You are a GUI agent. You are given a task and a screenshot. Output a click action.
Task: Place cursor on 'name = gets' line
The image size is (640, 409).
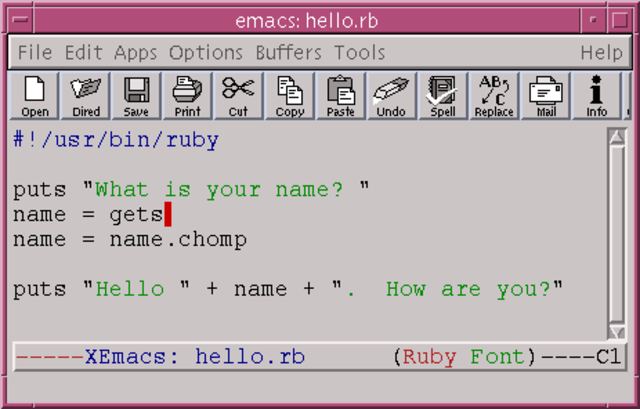(x=88, y=215)
